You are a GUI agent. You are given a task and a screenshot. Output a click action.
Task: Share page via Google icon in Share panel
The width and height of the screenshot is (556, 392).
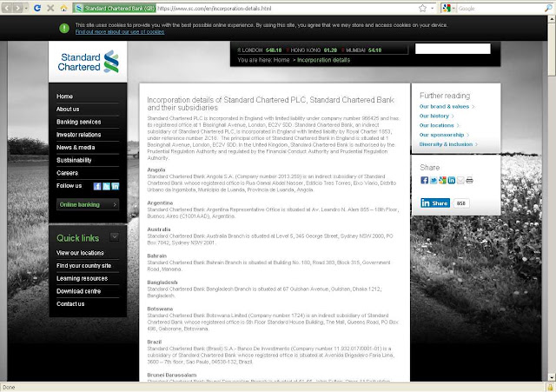tap(442, 180)
